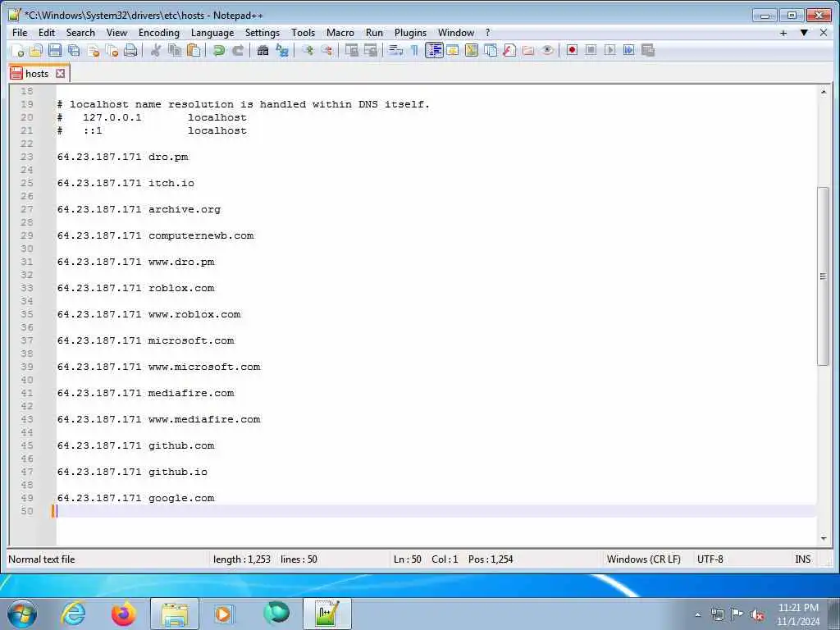Click the Open file folder icon
Viewport: 840px width, 630px height.
pos(36,50)
